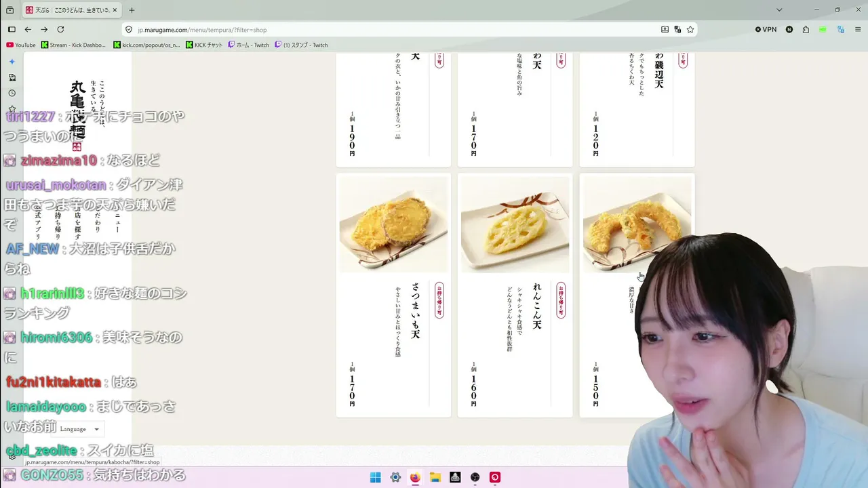Viewport: 868px width, 488px height.
Task: Click the install-page download icon in address bar
Action: (665, 30)
